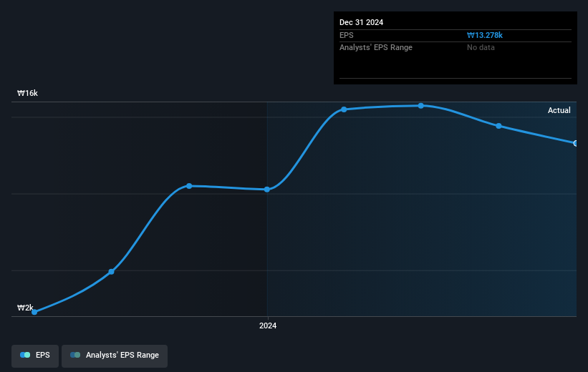This screenshot has height=372, width=588.
Task: Toggle the EPS legend series
Action: click(35, 356)
